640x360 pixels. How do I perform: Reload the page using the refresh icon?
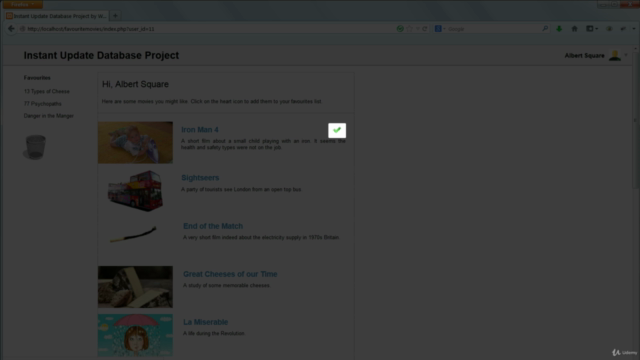[425, 29]
